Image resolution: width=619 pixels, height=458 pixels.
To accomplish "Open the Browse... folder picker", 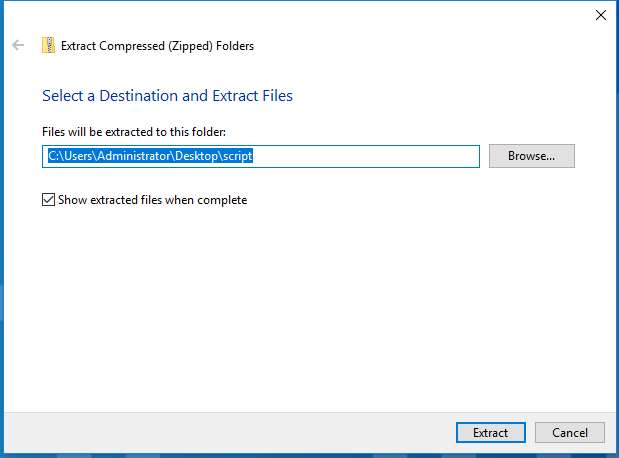I will pyautogui.click(x=531, y=156).
